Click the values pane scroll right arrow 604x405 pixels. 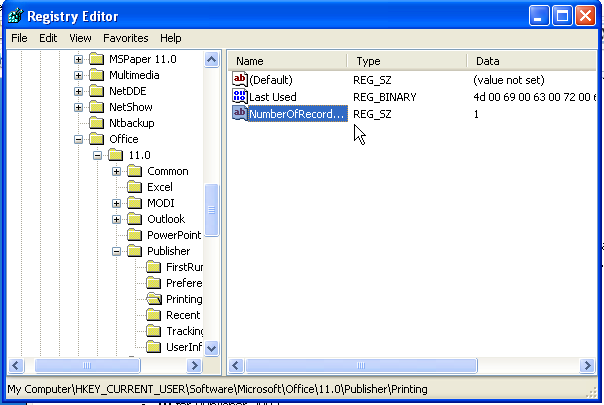(x=587, y=365)
